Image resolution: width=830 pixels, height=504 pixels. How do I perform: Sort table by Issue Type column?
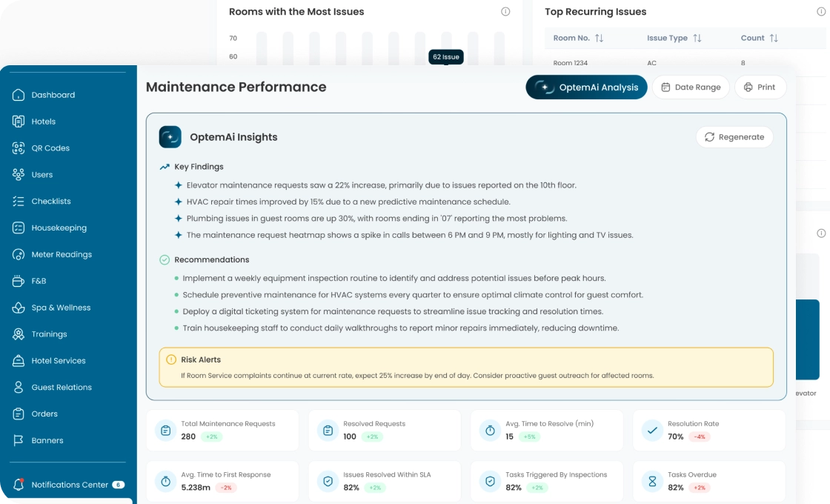pos(697,39)
